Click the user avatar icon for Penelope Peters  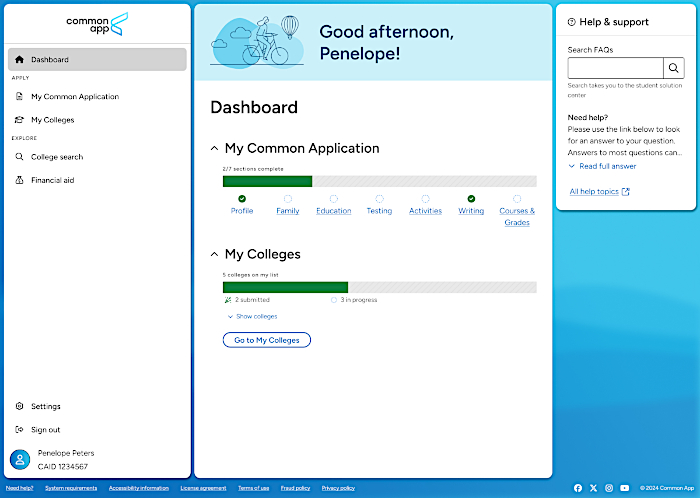click(20, 460)
